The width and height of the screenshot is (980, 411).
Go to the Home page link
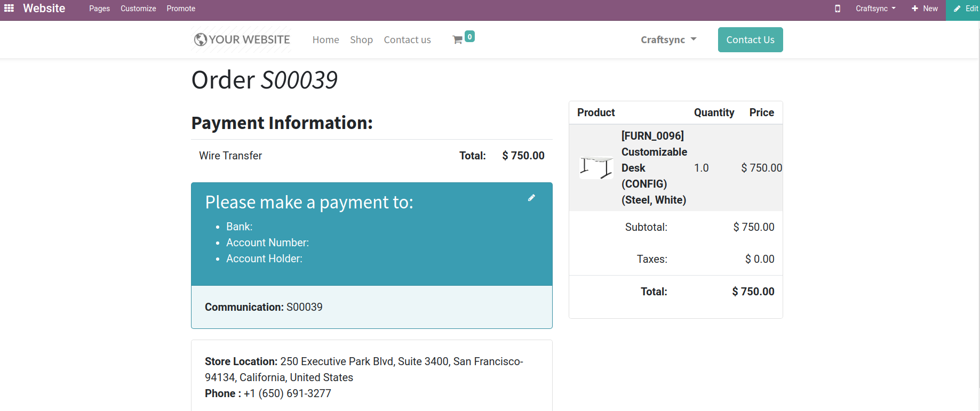[325, 40]
